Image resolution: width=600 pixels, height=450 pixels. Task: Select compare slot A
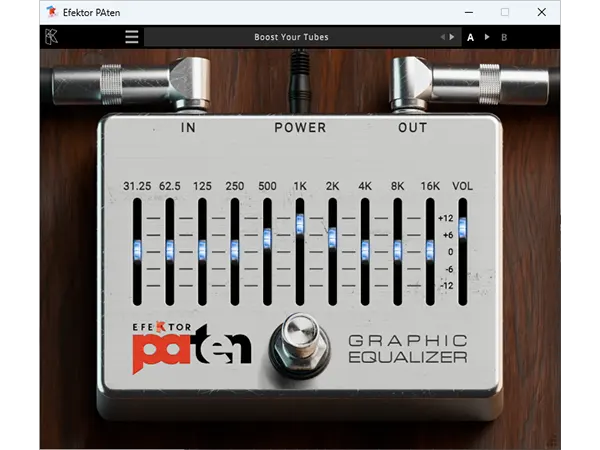(x=470, y=38)
